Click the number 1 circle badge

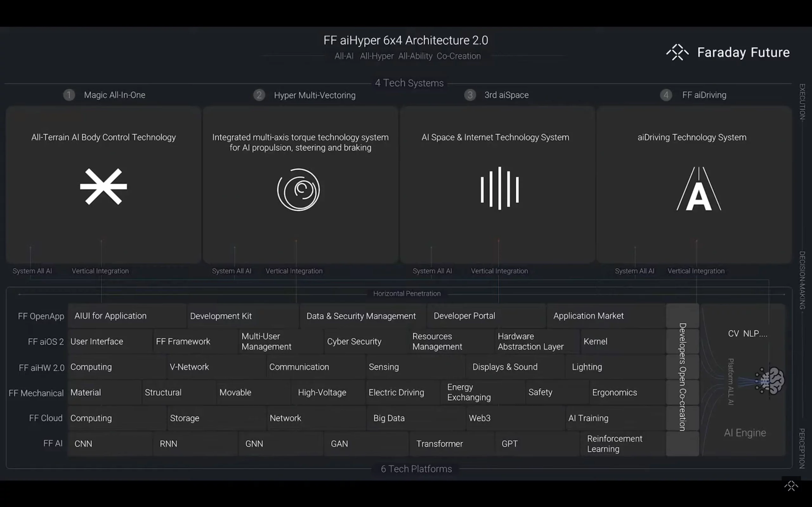coord(69,95)
